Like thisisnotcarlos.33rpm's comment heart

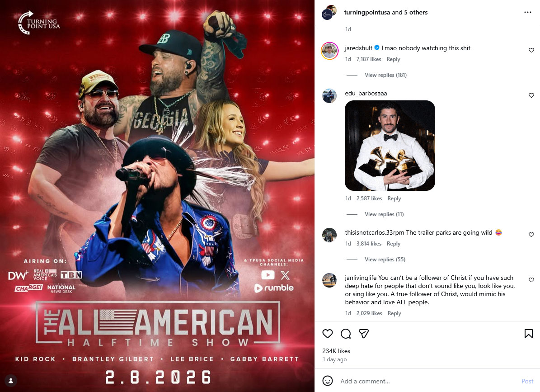[x=531, y=235]
